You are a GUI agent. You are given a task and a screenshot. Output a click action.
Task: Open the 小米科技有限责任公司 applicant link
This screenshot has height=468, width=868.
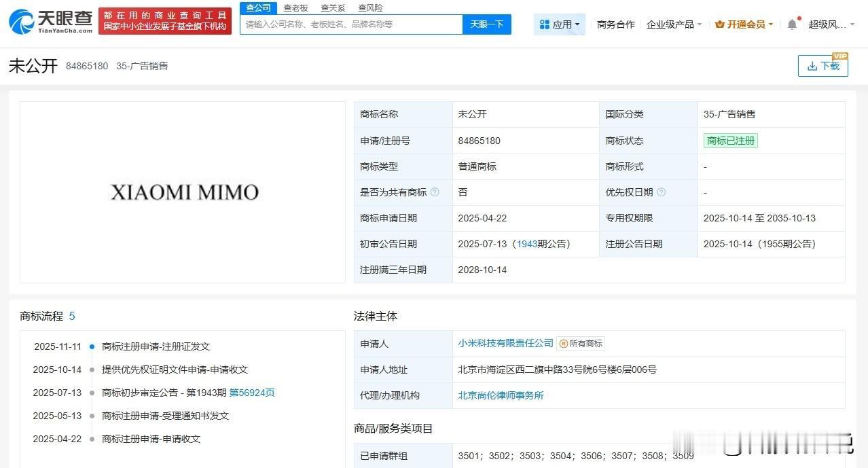tap(505, 344)
